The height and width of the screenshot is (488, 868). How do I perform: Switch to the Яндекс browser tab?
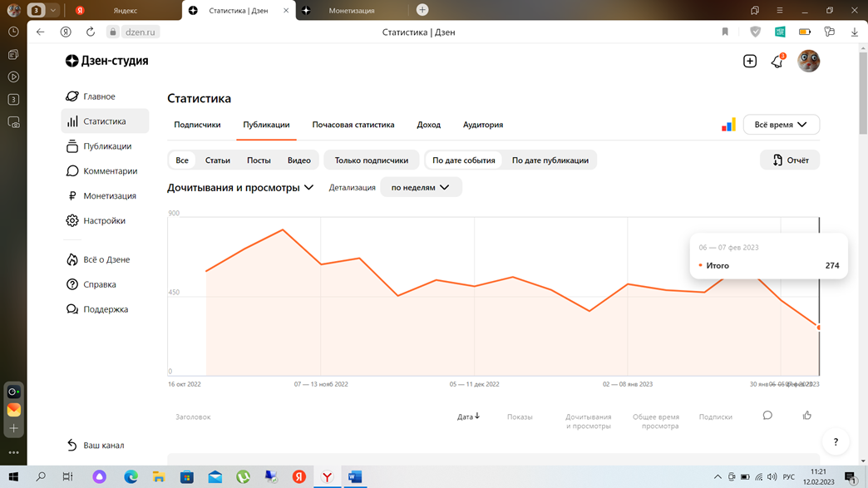124,10
